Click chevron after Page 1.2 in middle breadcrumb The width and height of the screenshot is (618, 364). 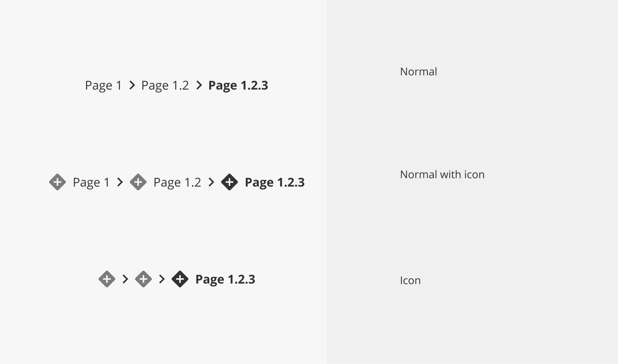(211, 182)
